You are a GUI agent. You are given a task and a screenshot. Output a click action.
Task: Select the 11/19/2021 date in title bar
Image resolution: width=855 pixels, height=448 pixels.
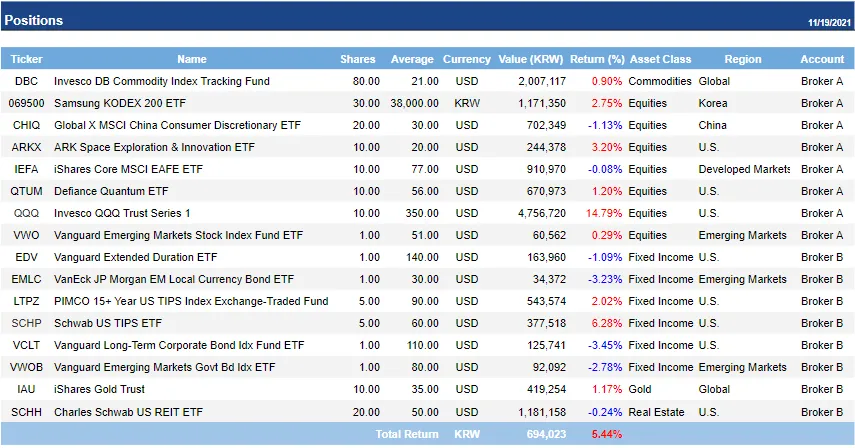tap(828, 22)
